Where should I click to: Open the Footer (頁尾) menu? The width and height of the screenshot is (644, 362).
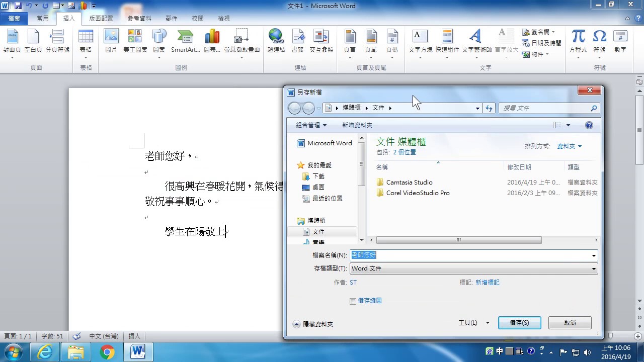coord(371,43)
